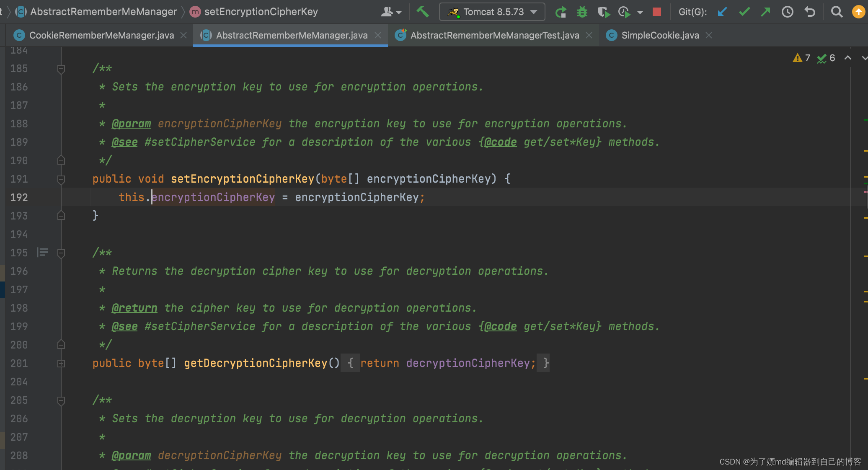
Task: Start debugging with the green bug icon
Action: point(582,12)
